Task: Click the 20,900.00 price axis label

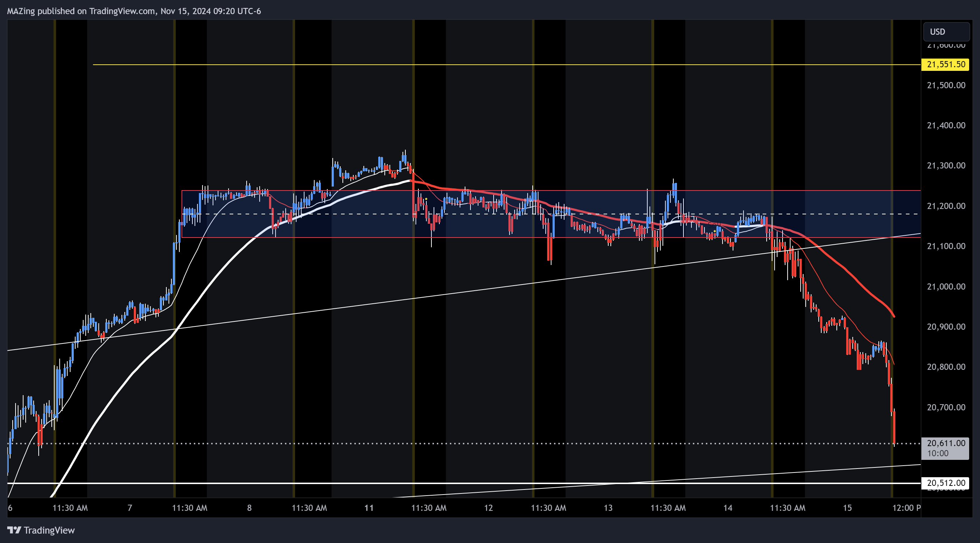Action: click(x=946, y=327)
